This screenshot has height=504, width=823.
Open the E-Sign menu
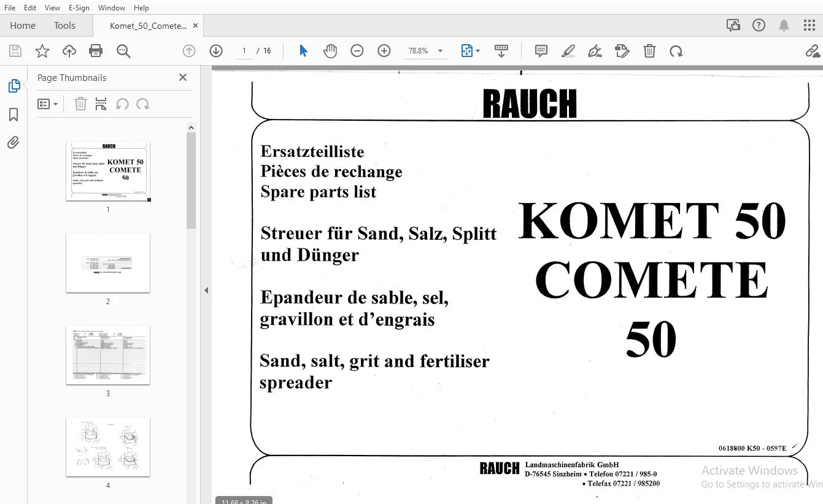click(x=79, y=8)
